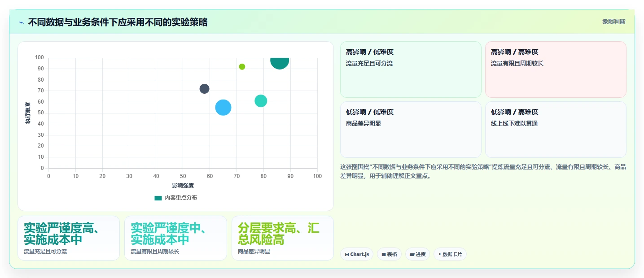Screen dimensions: 644x278
Task: Open the 低影响 / 低难度 quadrant card
Action: click(x=411, y=130)
